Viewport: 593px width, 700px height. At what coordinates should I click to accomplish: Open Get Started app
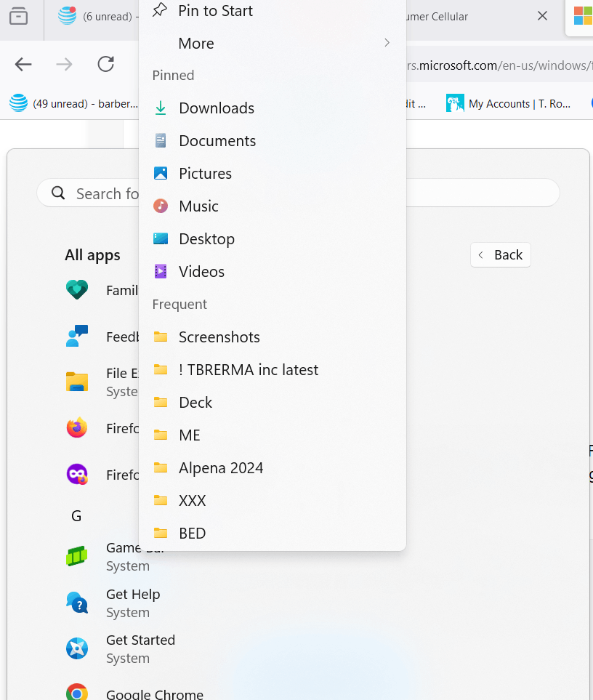pos(121,648)
